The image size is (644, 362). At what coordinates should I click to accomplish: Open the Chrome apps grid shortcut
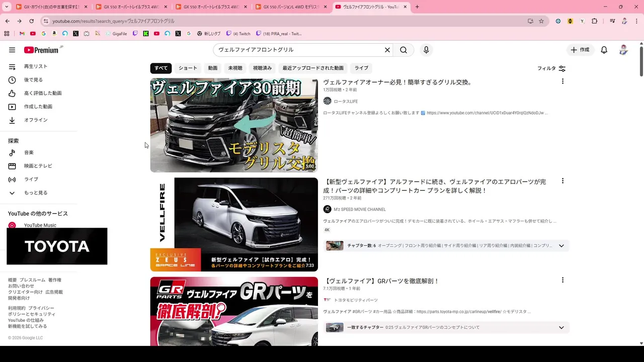[7, 34]
